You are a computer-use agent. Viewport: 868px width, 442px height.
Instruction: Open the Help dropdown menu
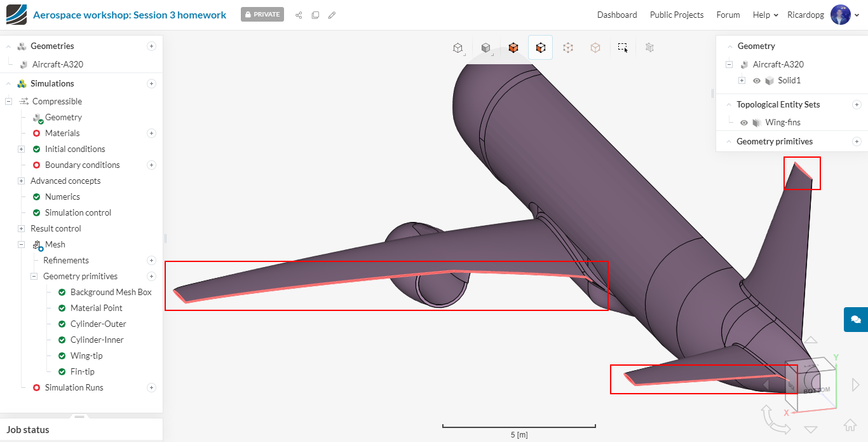(x=765, y=15)
